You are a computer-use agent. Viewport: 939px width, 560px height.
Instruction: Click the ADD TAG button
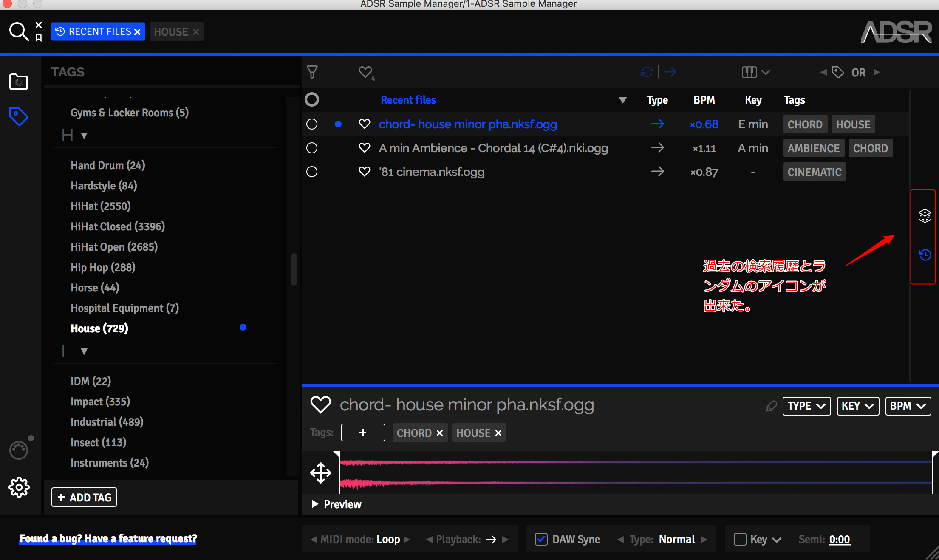coord(84,497)
